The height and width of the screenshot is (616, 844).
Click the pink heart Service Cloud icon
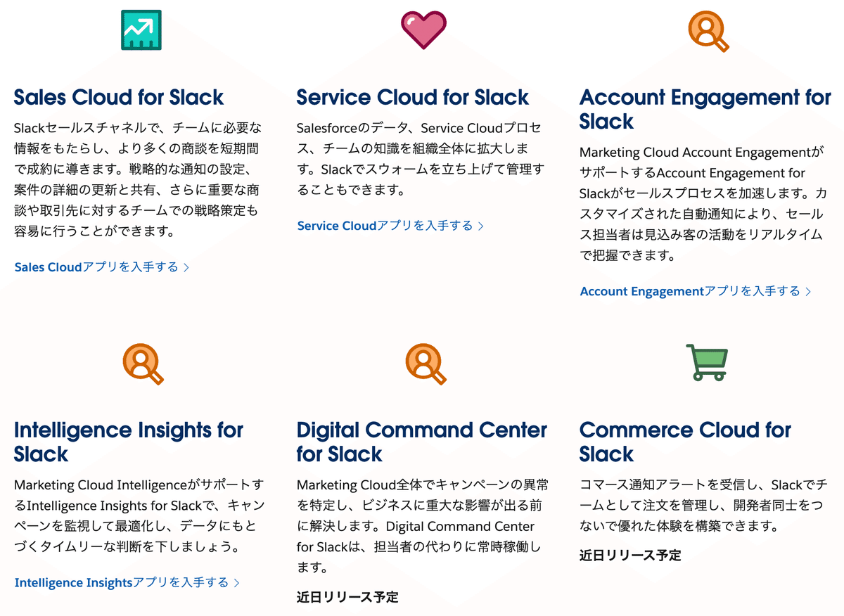[x=423, y=31]
